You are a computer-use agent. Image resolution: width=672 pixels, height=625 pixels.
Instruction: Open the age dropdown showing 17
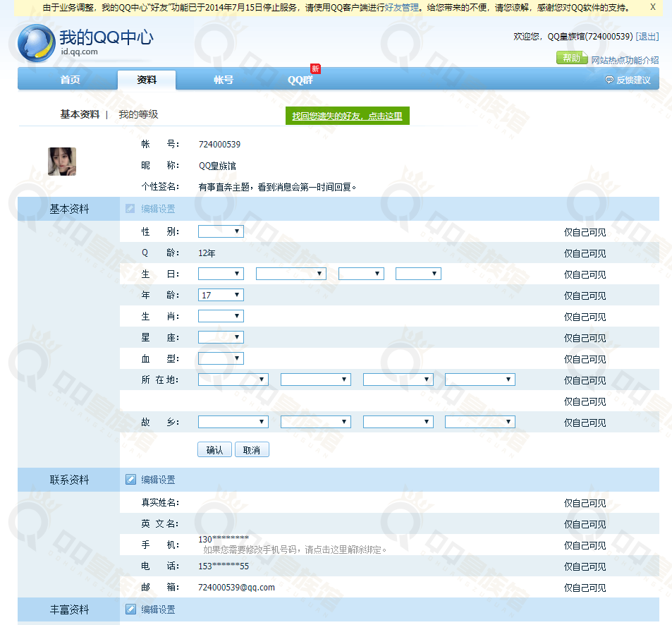click(220, 295)
